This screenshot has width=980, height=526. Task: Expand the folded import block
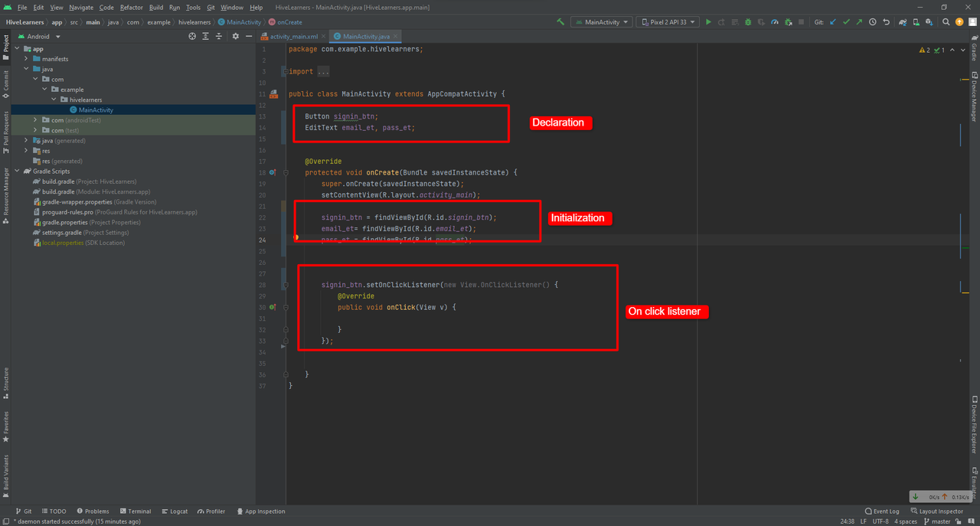click(285, 71)
